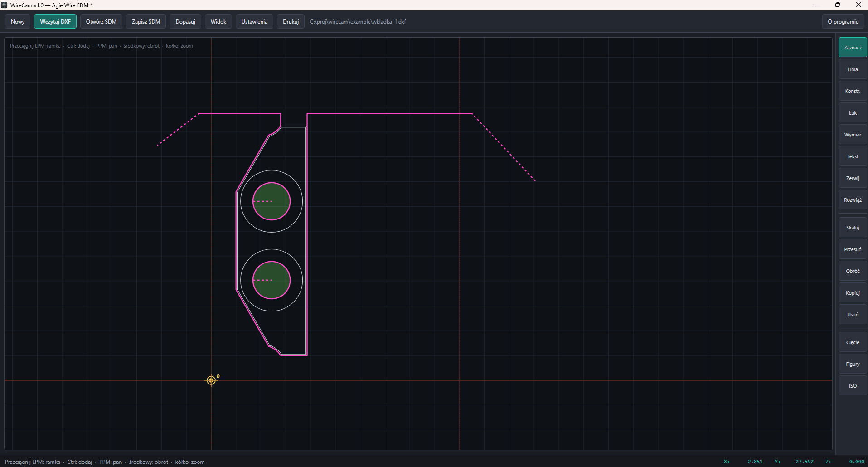Click the Kopiuj copy tool

[x=853, y=293]
